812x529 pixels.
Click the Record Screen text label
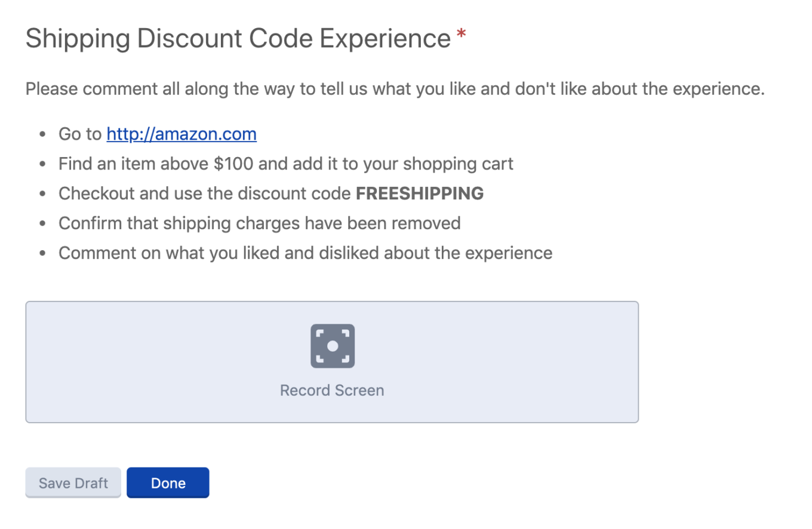[x=332, y=390]
